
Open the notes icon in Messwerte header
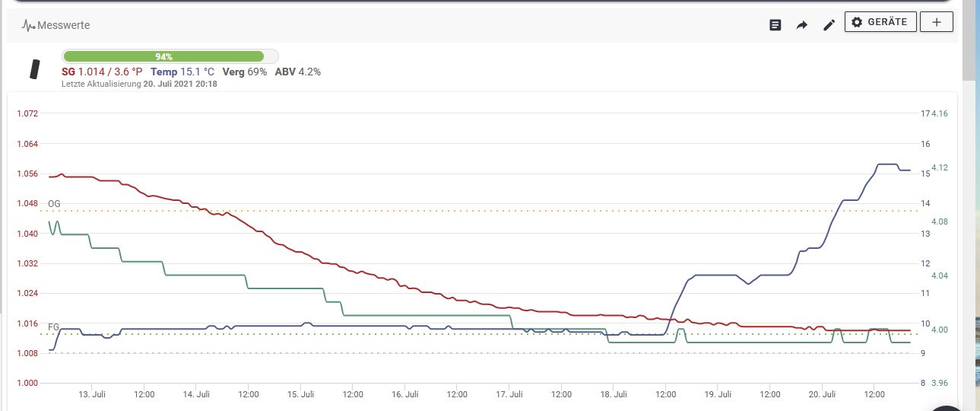[775, 25]
